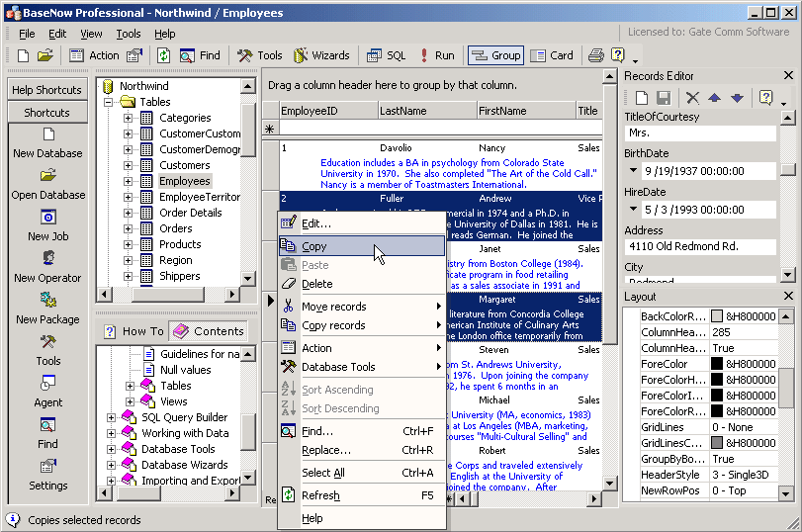Open the Tools menu in menu bar
Screen dimensions: 802x532
click(x=128, y=34)
